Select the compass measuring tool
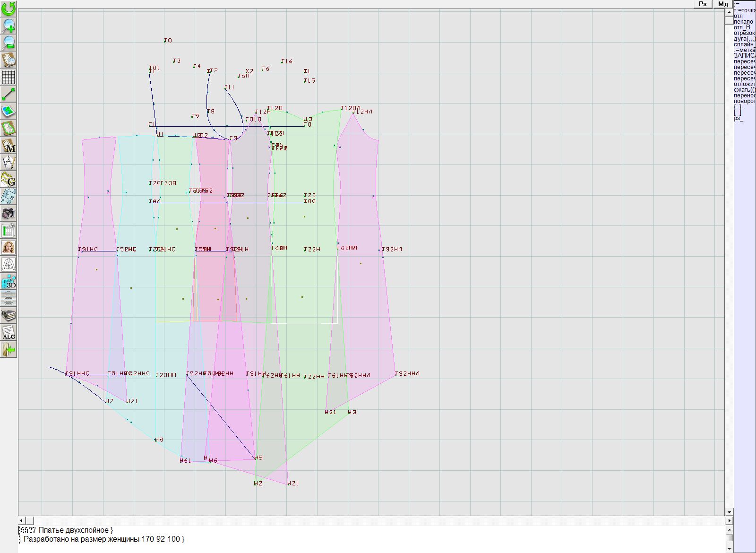Image resolution: width=756 pixels, height=553 pixels. pos(9,163)
